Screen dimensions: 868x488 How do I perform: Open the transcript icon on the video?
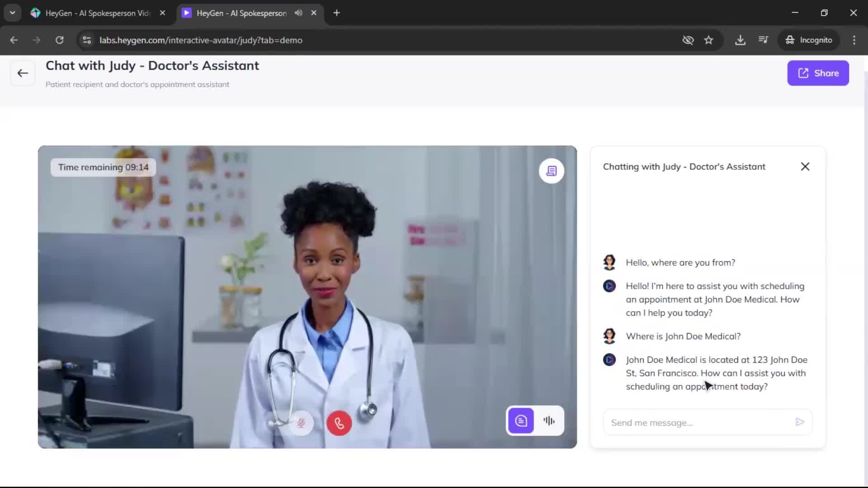[x=551, y=171]
